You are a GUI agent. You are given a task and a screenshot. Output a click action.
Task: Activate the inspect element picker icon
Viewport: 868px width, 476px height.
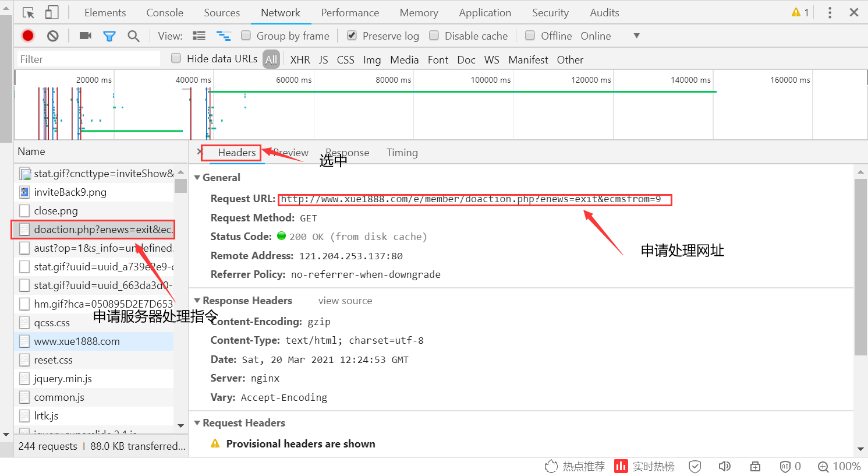pos(28,12)
